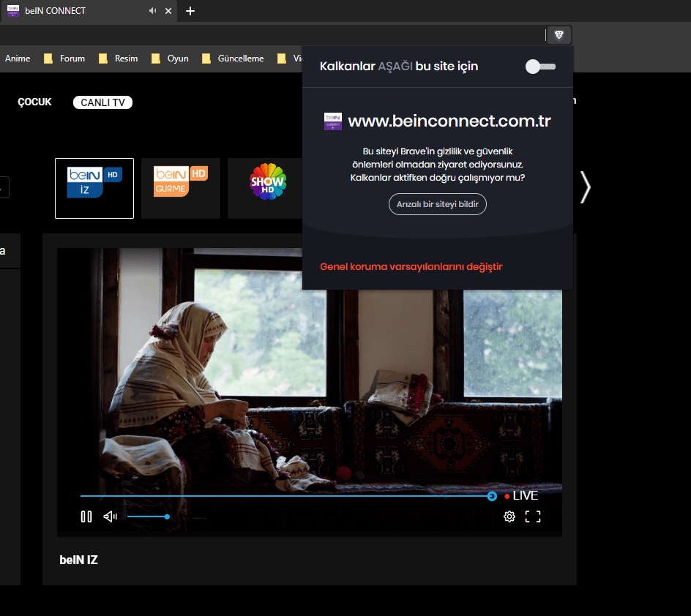Select the SHOW HD channel thumbnail
Screen dimensions: 691x616
265,189
